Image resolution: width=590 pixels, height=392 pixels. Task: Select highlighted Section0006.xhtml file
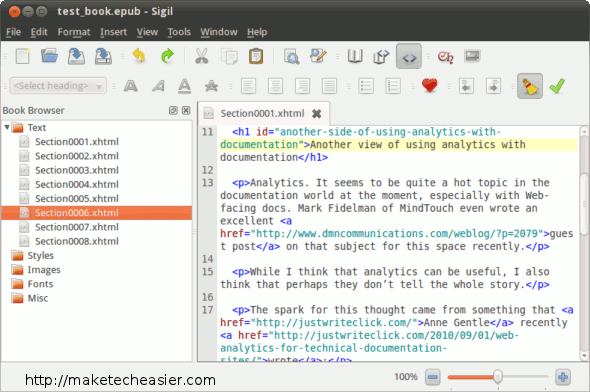pos(96,213)
